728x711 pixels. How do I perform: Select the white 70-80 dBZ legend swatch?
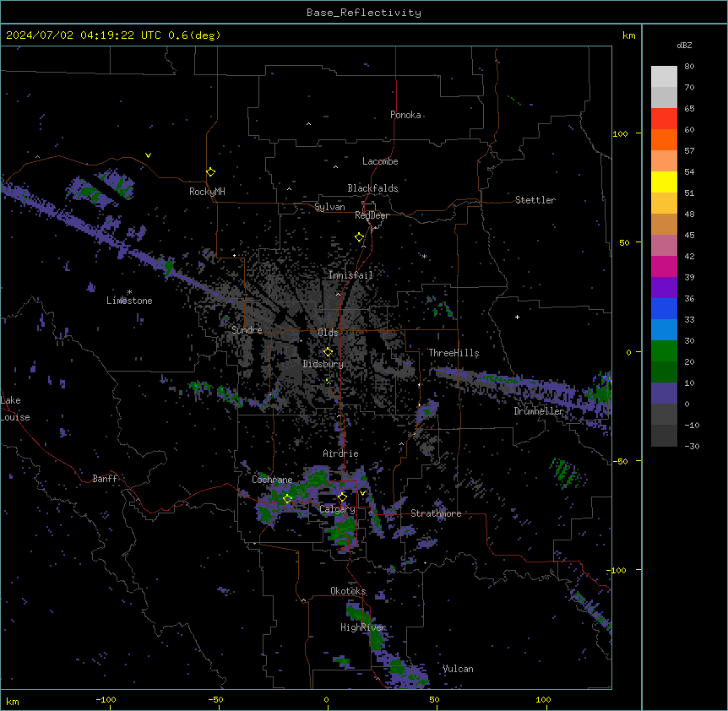pos(664,77)
